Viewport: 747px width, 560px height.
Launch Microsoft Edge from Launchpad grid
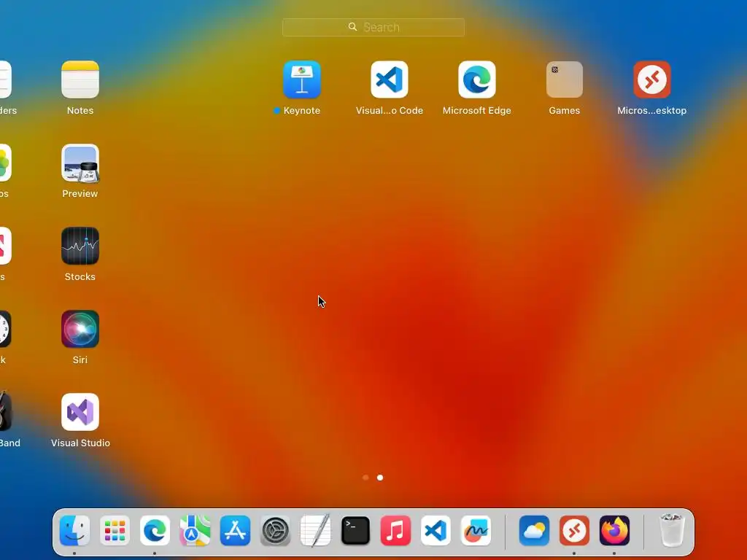point(477,79)
